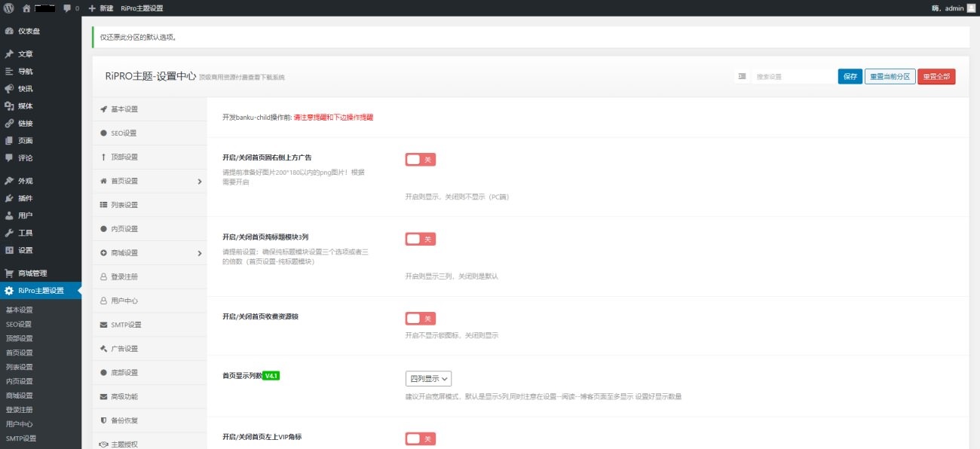Switch to the 底部设置 tab in the settings panel
Image resolution: width=980 pixels, height=449 pixels.
pos(149,372)
